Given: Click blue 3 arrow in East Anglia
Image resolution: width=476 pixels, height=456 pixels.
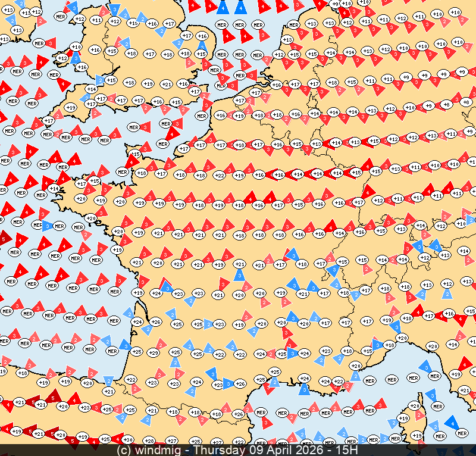Looking at the screenshot, I should pos(202,46).
